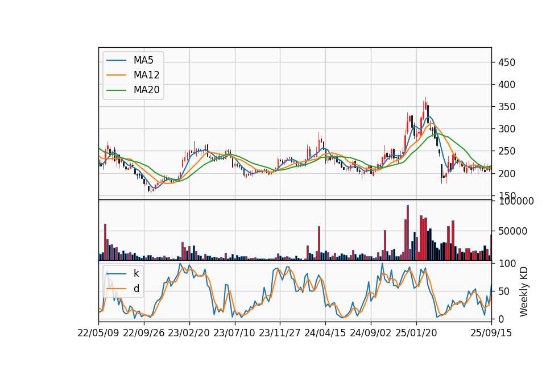
Task: Click the d legend label in KD panel
Action: tap(136, 289)
